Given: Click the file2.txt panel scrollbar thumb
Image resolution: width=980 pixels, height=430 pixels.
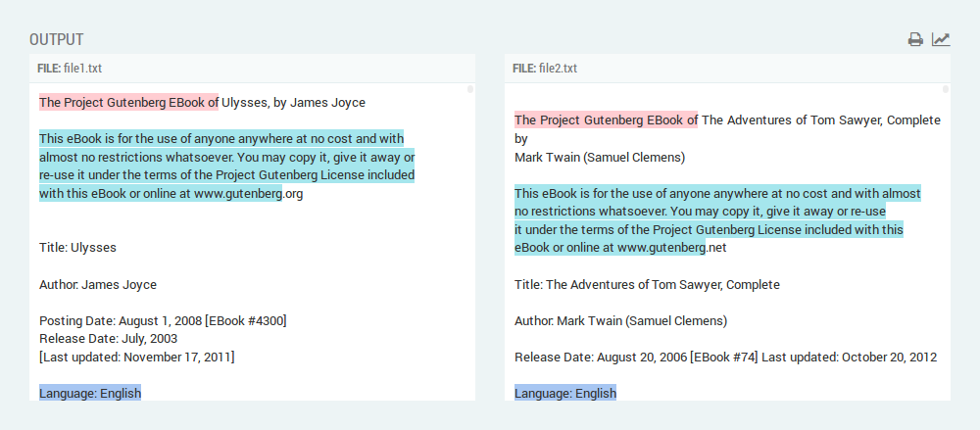Looking at the screenshot, I should 946,89.
